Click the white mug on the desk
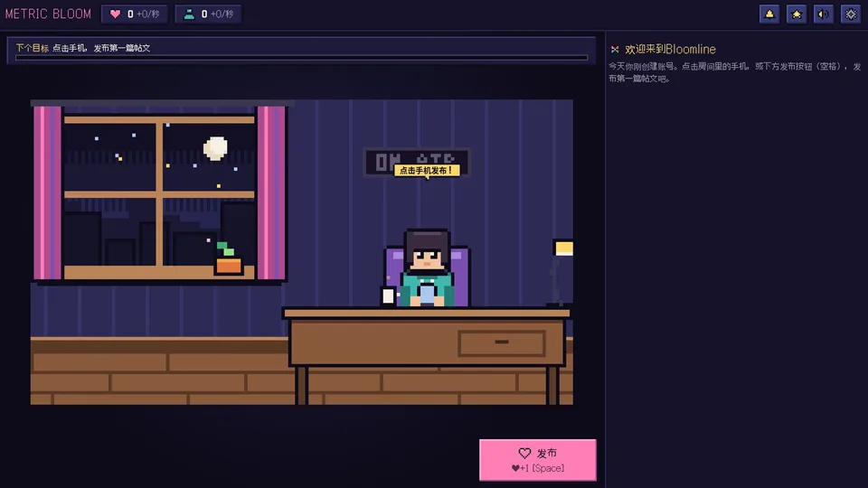Viewport: 868px width, 488px height. click(389, 296)
